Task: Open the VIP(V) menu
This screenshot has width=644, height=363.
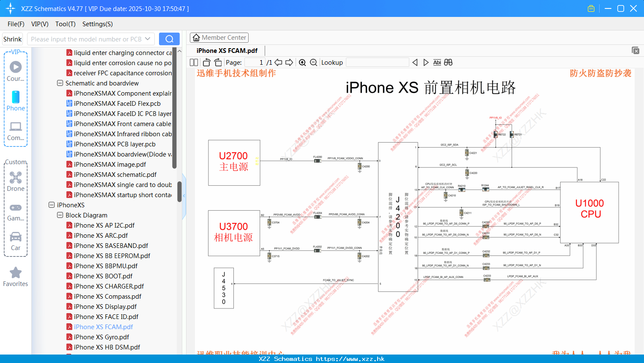Action: (40, 24)
